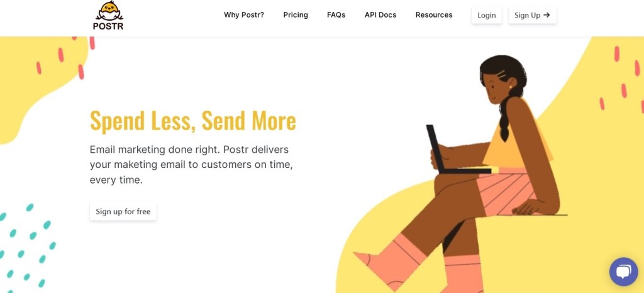Open the API Docs link

point(380,14)
